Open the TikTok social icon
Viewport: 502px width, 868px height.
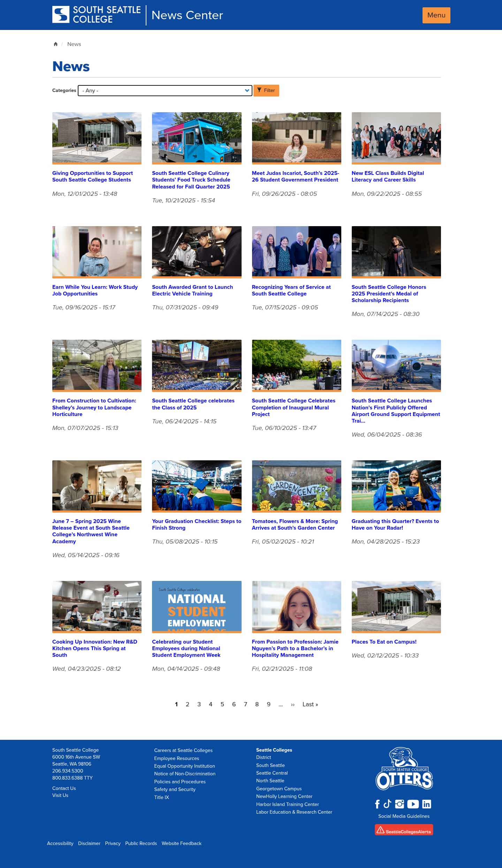(387, 804)
